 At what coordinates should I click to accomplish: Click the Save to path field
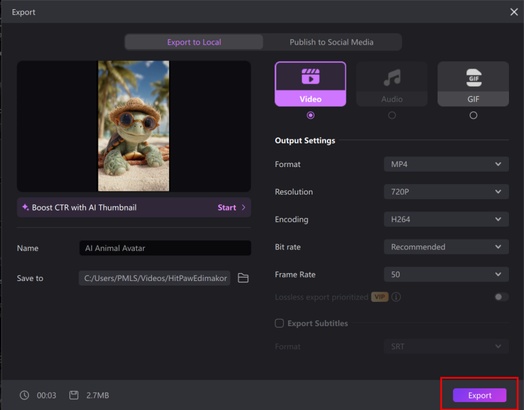[154, 278]
